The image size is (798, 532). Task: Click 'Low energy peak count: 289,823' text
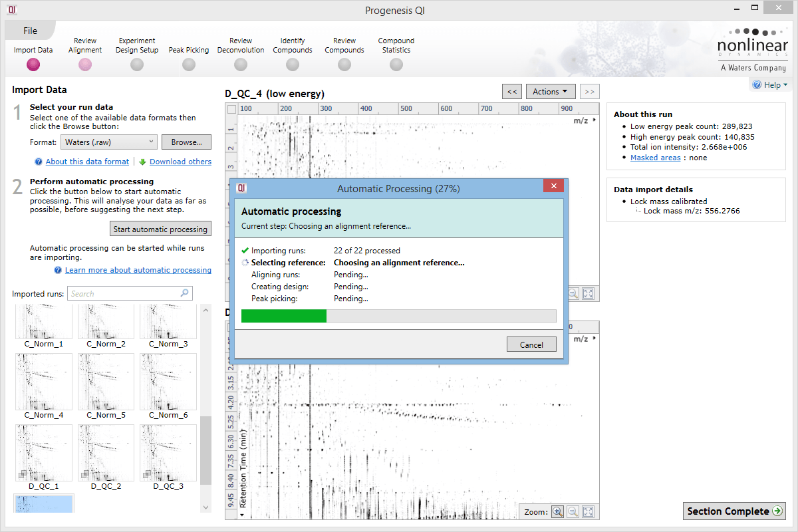pyautogui.click(x=692, y=126)
